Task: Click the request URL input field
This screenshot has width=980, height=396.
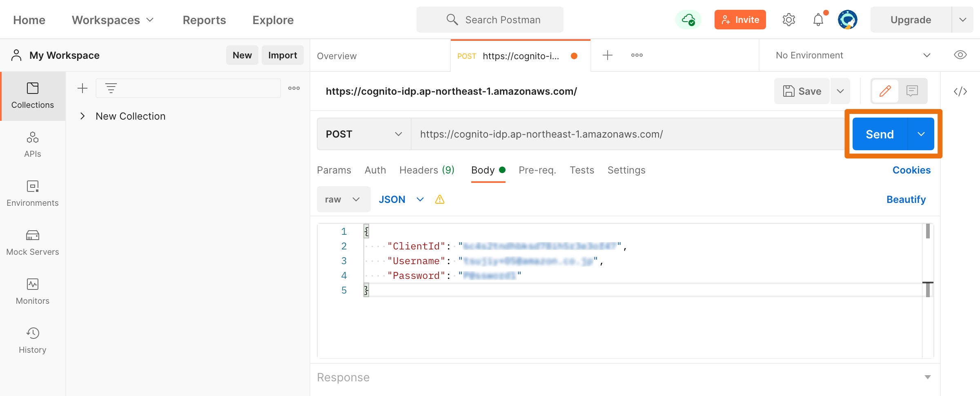Action: pyautogui.click(x=627, y=134)
